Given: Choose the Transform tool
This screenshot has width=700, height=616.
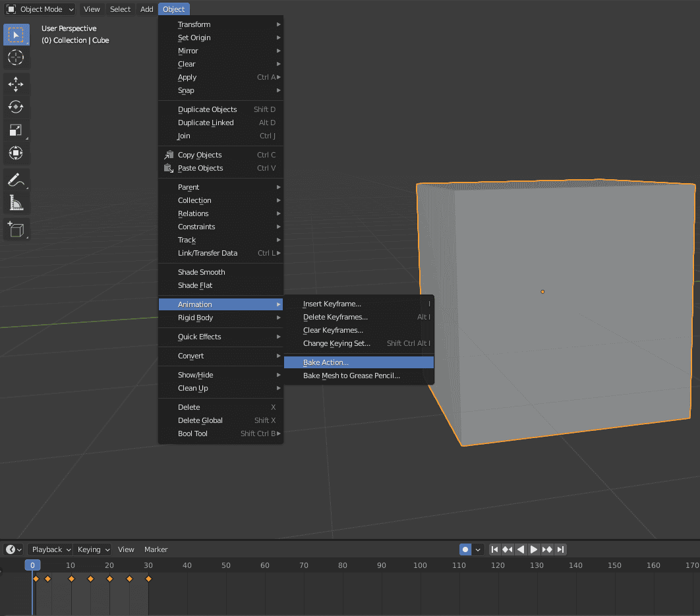Looking at the screenshot, I should [16, 153].
